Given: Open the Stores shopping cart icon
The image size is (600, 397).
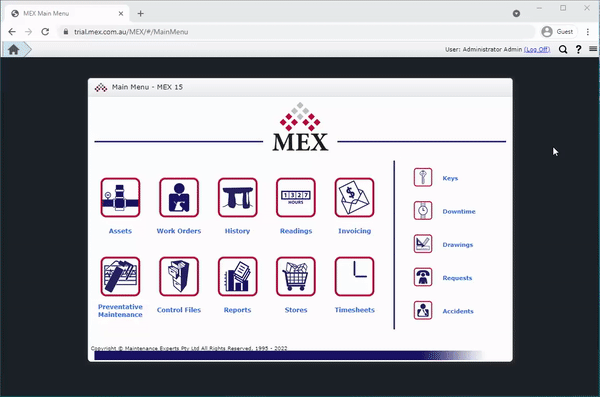Looking at the screenshot, I should (296, 276).
